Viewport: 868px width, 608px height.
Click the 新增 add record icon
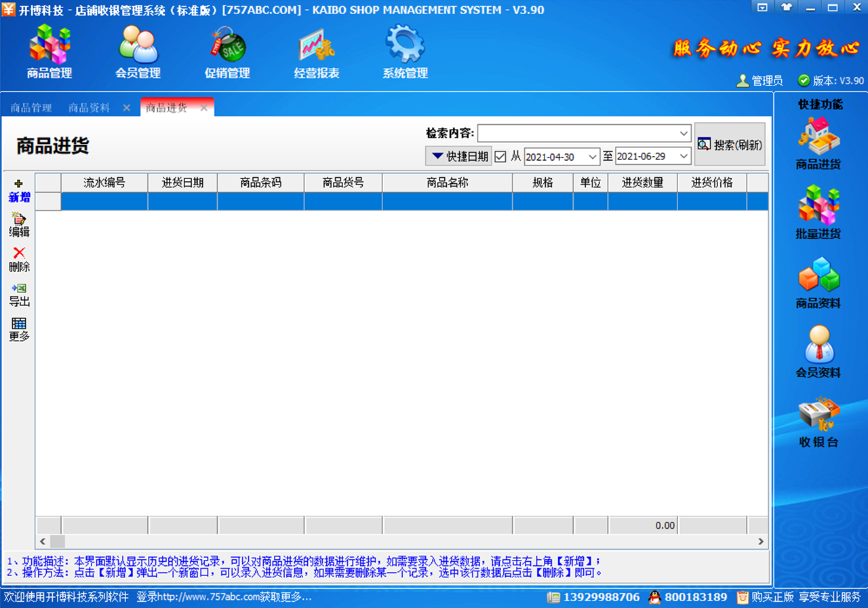tap(18, 188)
